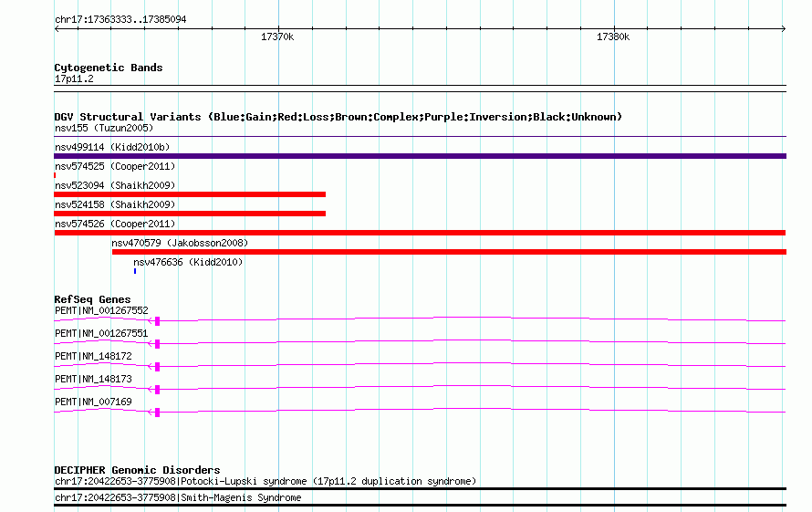
Task: Click the right arrow of the ruler
Action: (x=783, y=28)
